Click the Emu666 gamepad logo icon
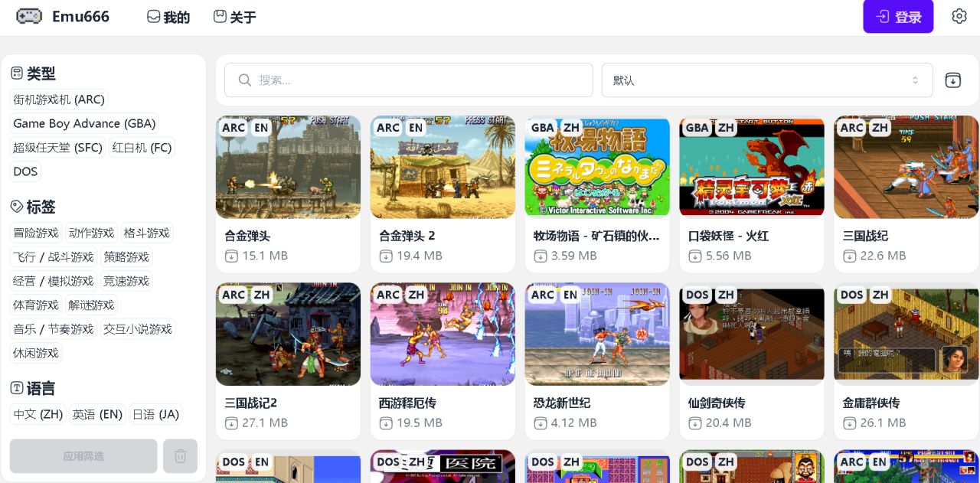Image resolution: width=980 pixels, height=483 pixels. pyautogui.click(x=29, y=16)
